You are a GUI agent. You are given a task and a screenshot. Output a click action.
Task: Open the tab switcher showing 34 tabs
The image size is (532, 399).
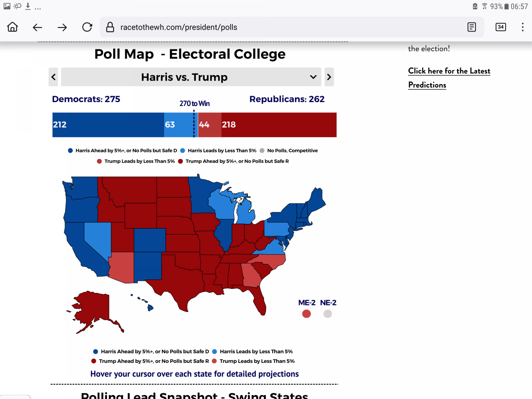tap(501, 27)
